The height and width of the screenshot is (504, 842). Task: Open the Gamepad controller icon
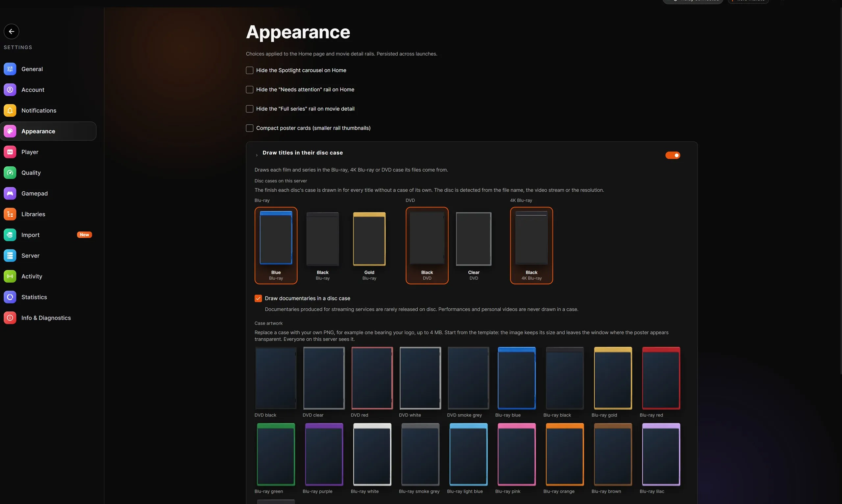click(10, 193)
